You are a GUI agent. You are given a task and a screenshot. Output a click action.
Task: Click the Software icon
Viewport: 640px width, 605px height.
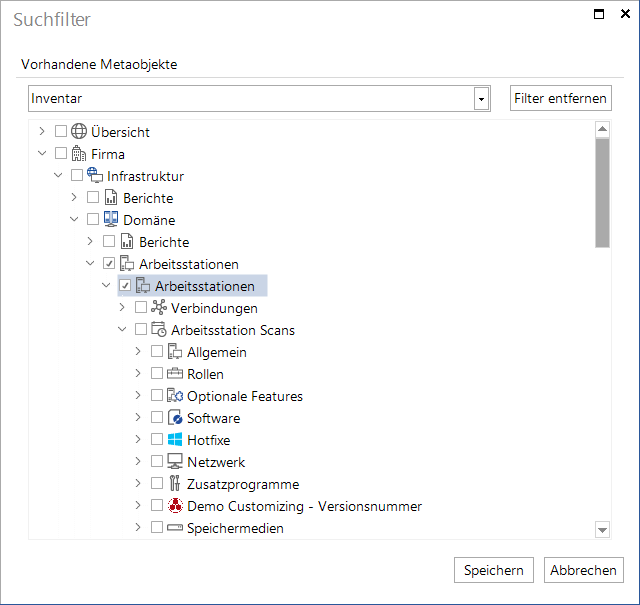175,417
